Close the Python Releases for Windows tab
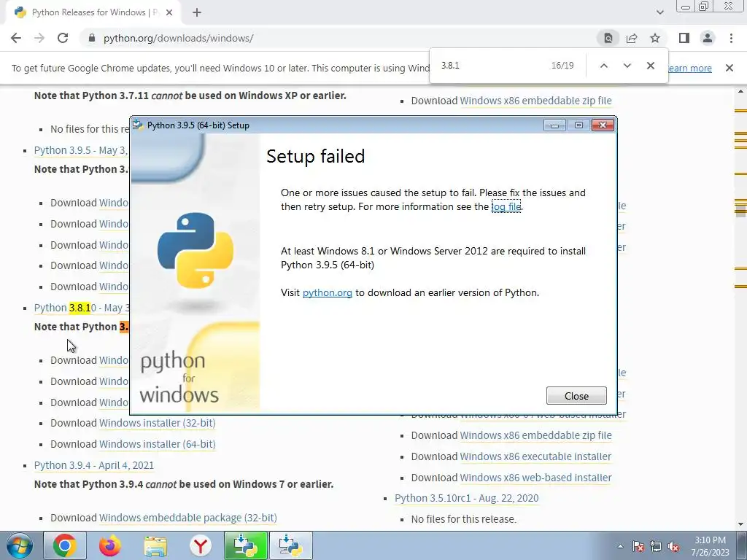This screenshot has width=747, height=560. (169, 13)
